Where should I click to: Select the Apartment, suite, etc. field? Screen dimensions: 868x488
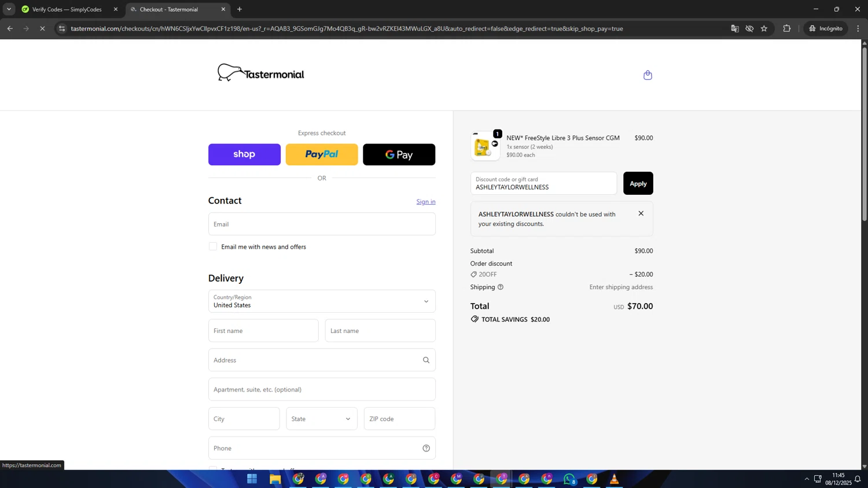coord(322,389)
